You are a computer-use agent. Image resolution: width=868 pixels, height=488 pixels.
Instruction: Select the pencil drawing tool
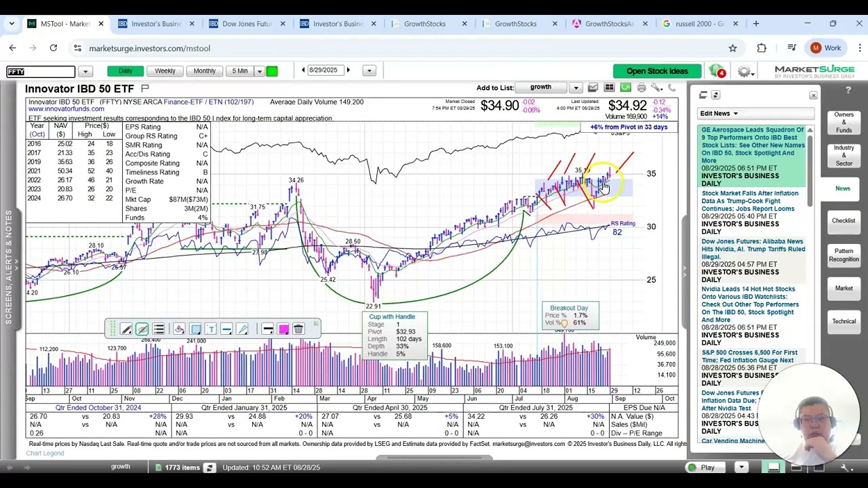pyautogui.click(x=126, y=329)
